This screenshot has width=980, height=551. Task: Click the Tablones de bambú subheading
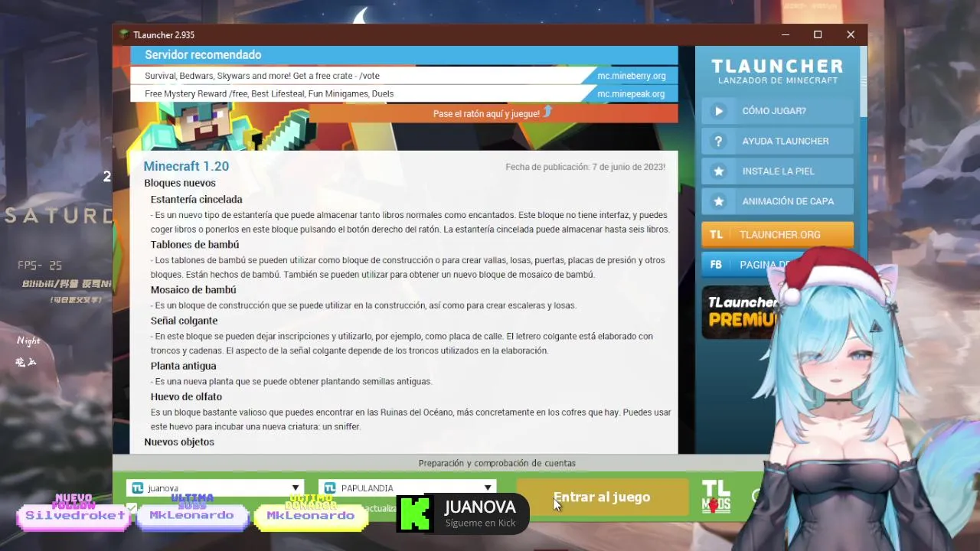(x=194, y=245)
